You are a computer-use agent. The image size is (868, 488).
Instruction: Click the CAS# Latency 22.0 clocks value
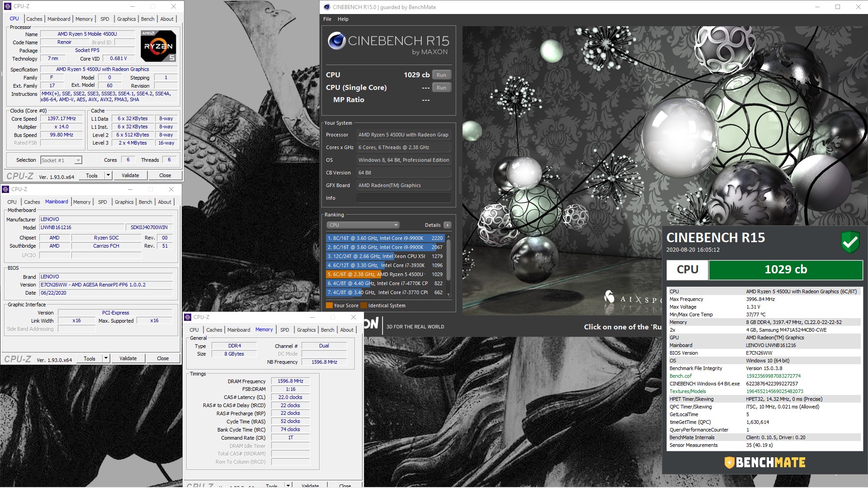(290, 397)
